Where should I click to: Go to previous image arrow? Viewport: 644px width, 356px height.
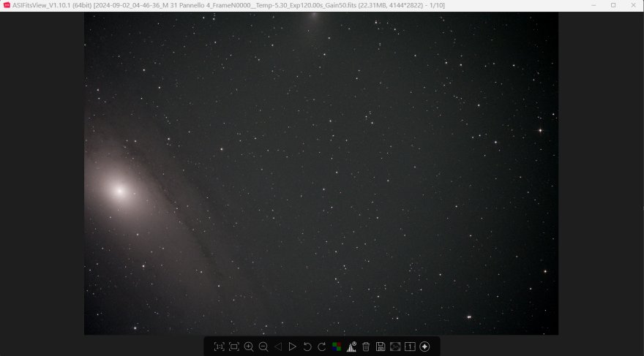(x=278, y=346)
